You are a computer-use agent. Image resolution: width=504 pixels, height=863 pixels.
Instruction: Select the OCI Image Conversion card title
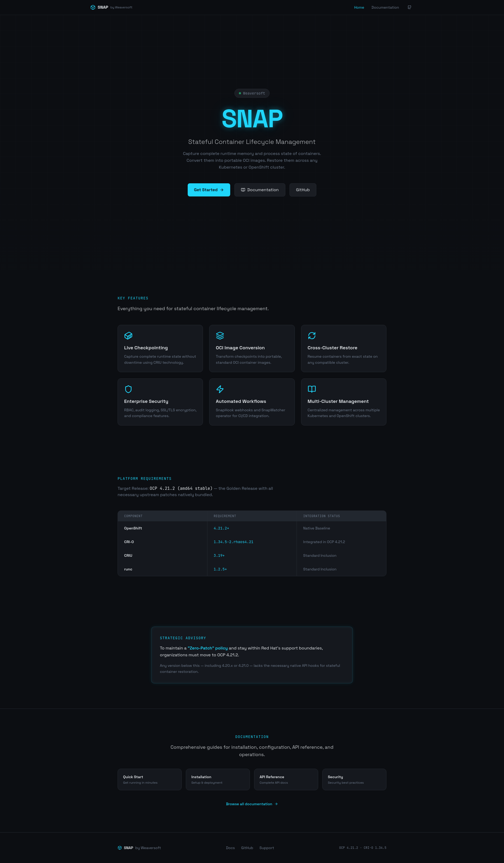[240, 348]
